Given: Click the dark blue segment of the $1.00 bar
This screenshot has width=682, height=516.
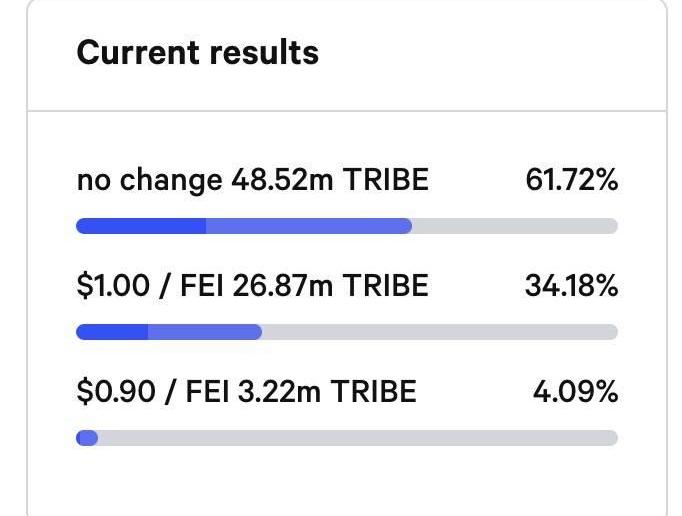Looking at the screenshot, I should point(112,332).
